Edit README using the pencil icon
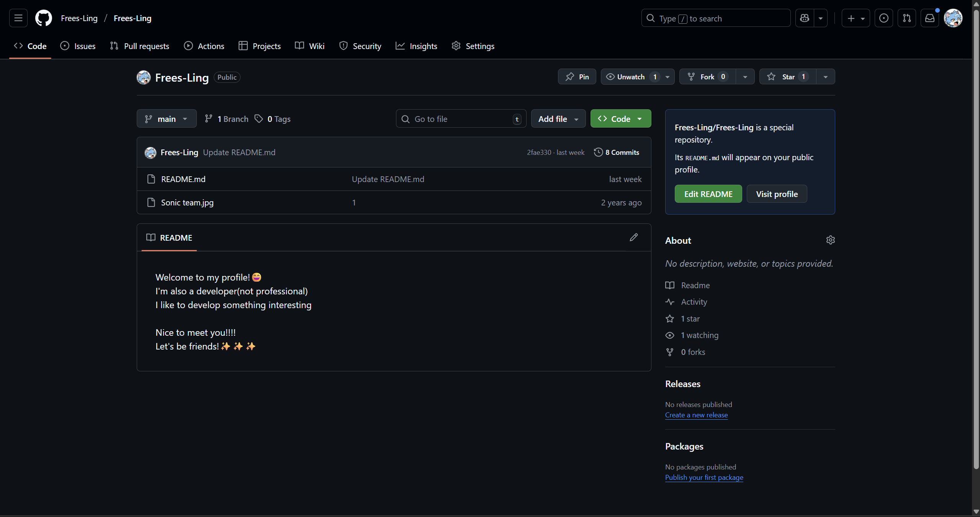This screenshot has height=517, width=980. click(x=634, y=237)
